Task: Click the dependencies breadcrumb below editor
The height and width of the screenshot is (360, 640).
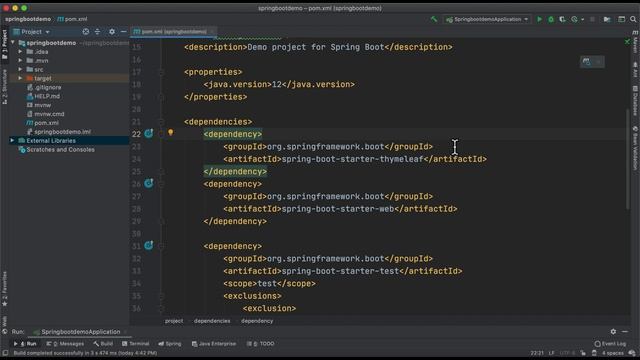Action: coord(212,321)
